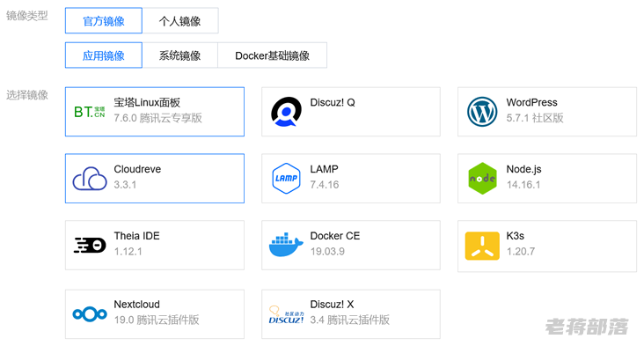The height and width of the screenshot is (346, 644).
Task: Click the Docker whale logo
Action: click(x=286, y=245)
